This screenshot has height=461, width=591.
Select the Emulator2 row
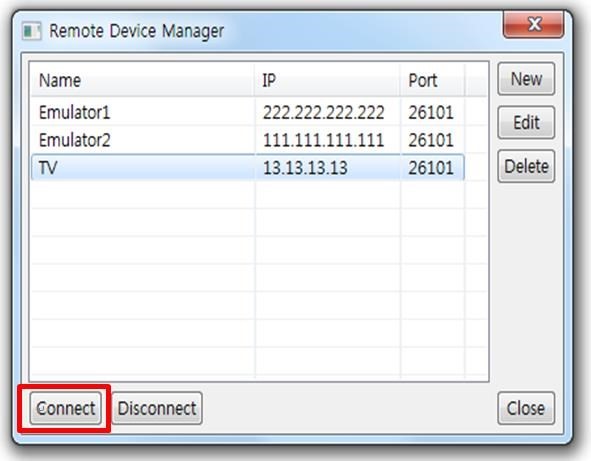(248, 140)
